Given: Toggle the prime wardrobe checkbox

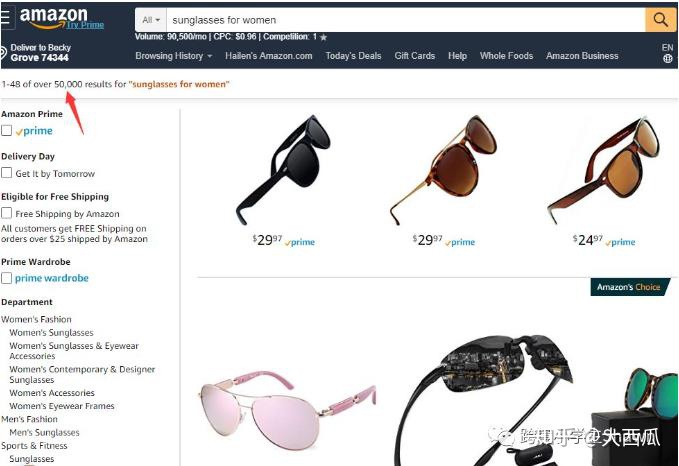Looking at the screenshot, I should 6,278.
